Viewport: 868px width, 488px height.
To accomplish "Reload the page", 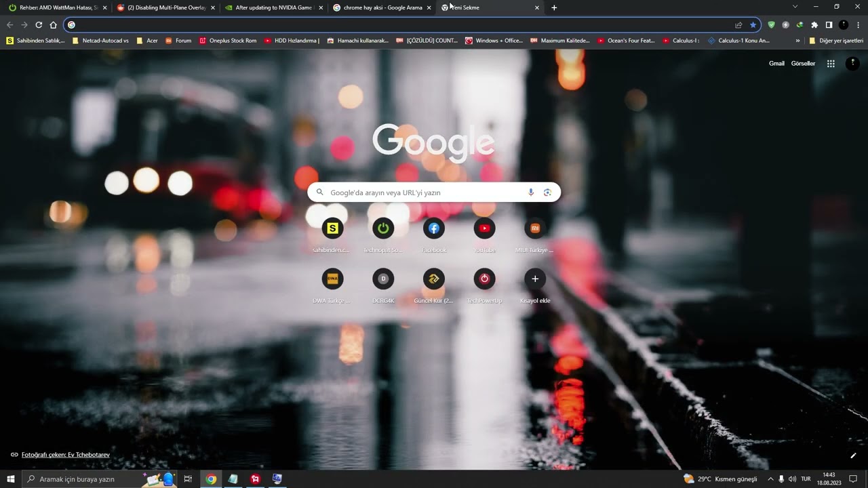I will click(x=39, y=25).
